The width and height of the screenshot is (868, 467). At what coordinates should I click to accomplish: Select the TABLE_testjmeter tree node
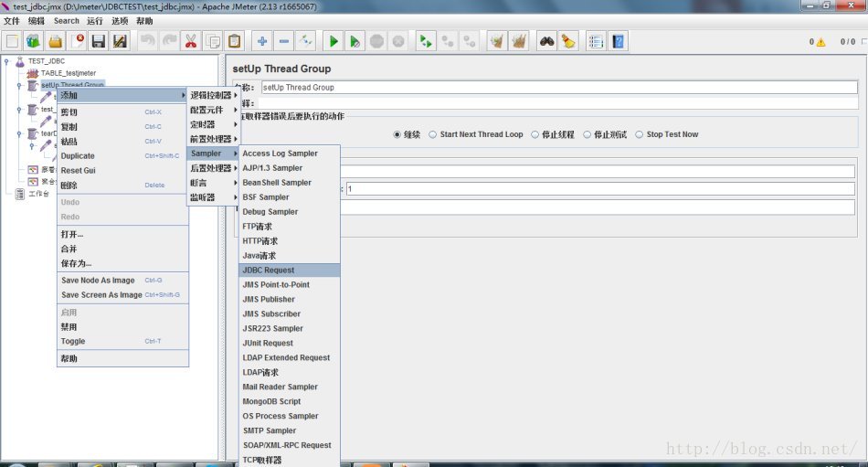(69, 73)
